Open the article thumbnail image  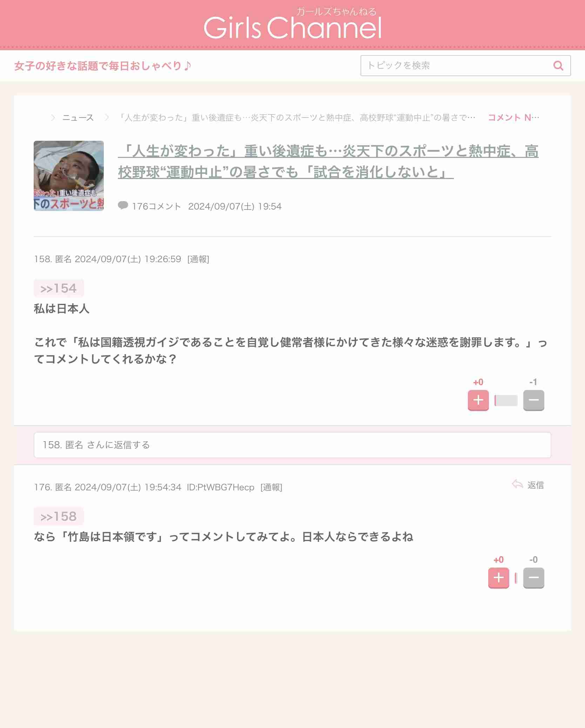pyautogui.click(x=69, y=176)
